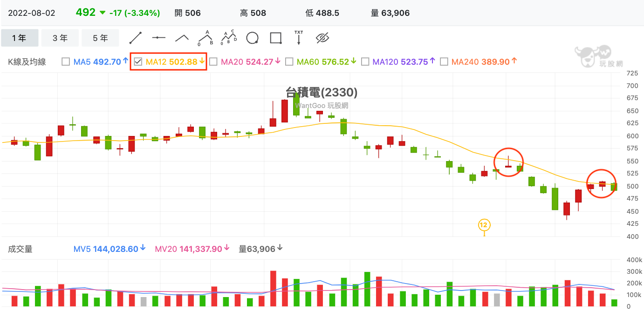Select the circle drawing tool
This screenshot has height=311, width=644.
pyautogui.click(x=252, y=38)
